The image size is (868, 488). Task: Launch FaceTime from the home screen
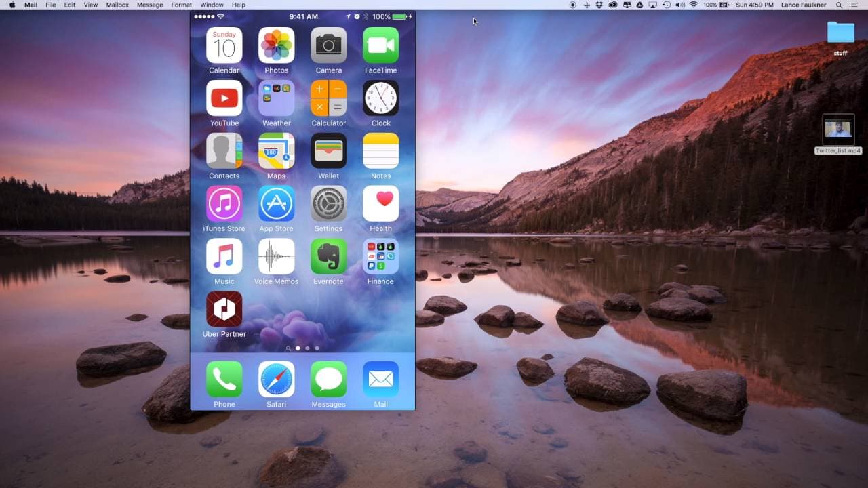click(380, 45)
